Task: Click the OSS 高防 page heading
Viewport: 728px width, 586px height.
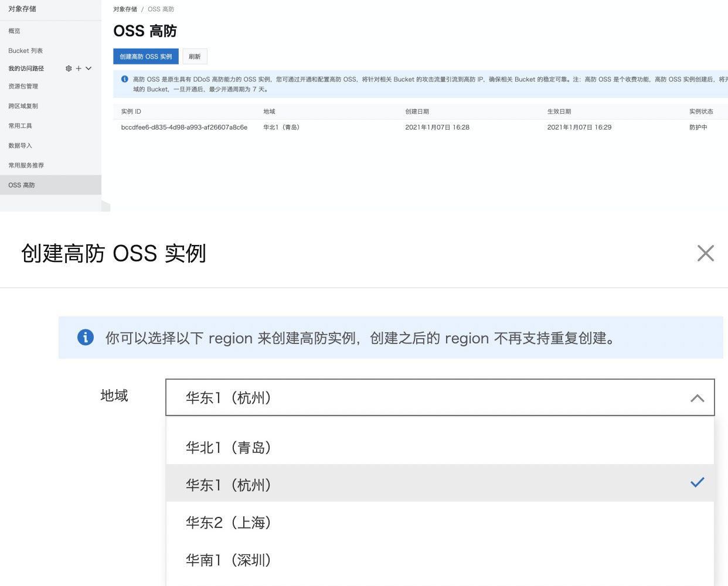Action: [145, 31]
